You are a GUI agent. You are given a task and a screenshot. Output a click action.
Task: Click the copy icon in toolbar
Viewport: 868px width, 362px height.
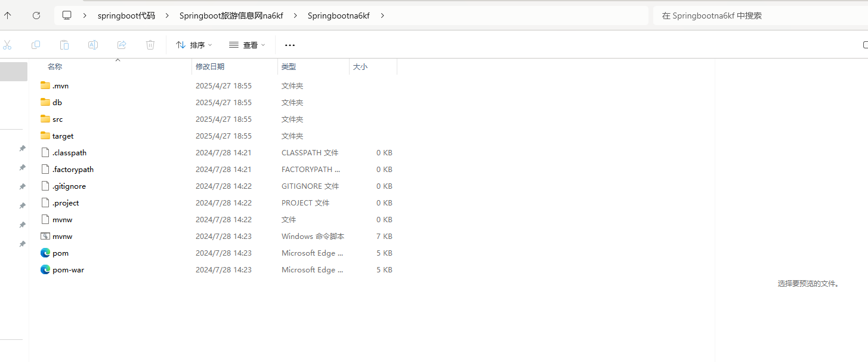tap(36, 45)
